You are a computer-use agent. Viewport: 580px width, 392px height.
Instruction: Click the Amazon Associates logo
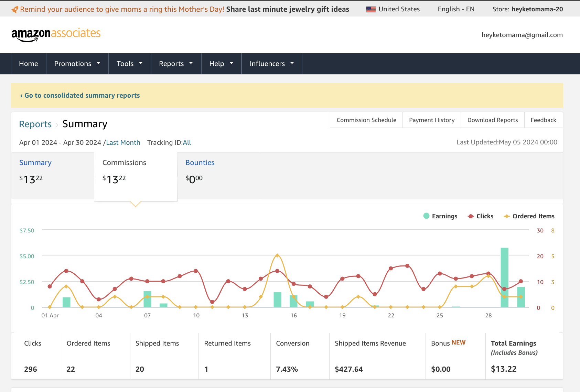pyautogui.click(x=56, y=34)
